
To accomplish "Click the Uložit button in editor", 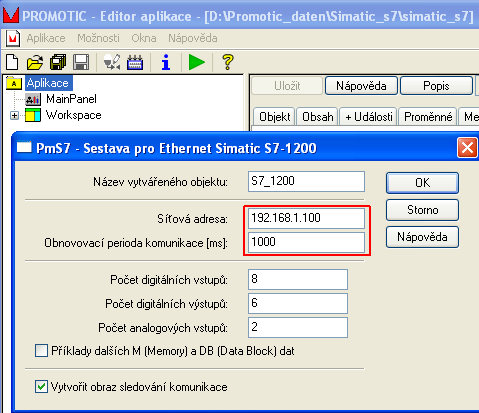I will coord(287,86).
